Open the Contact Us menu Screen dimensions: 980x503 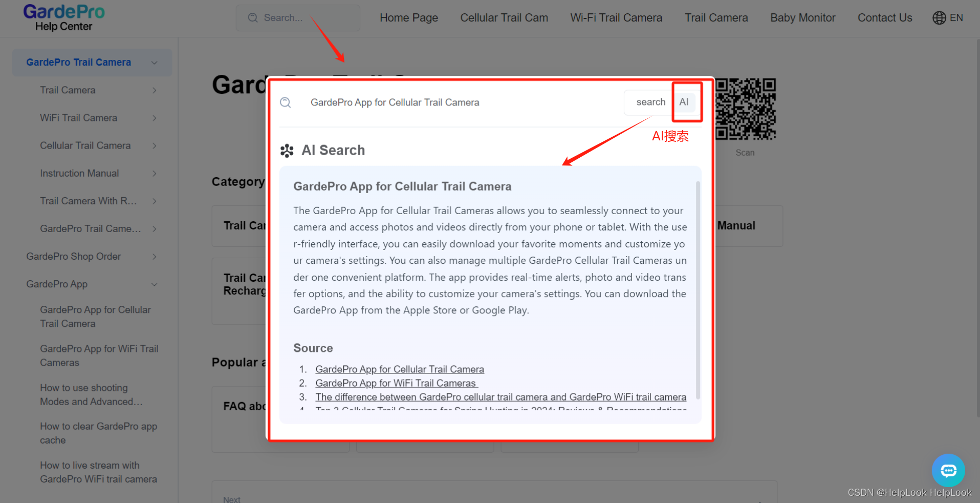885,18
